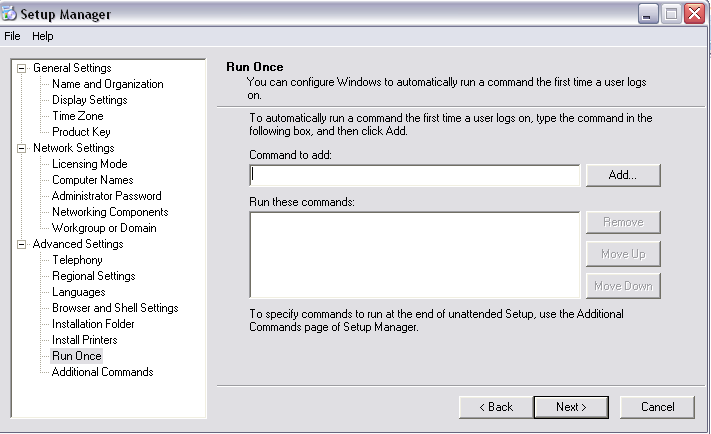
Task: Cancel the Setup Manager wizard
Action: click(657, 407)
